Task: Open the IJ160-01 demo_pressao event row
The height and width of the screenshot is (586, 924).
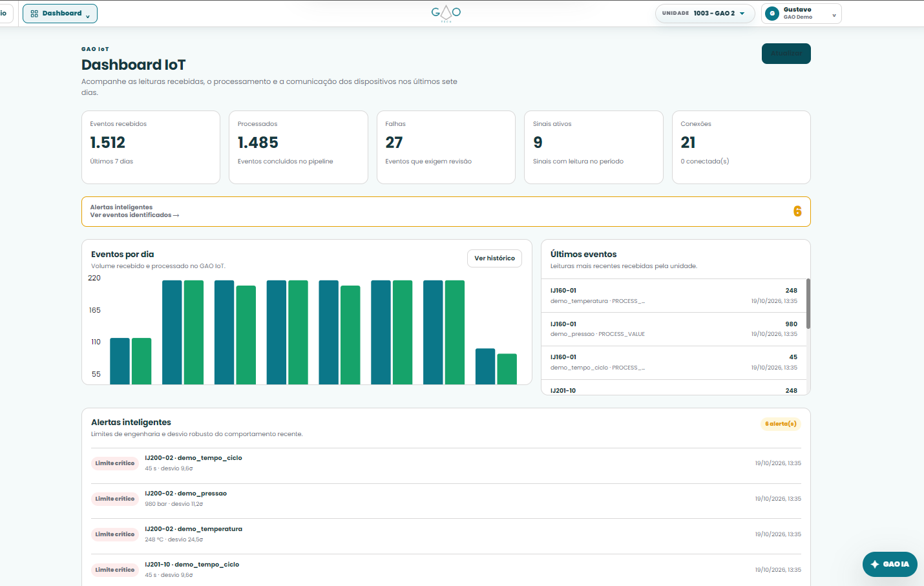Action: pos(674,330)
